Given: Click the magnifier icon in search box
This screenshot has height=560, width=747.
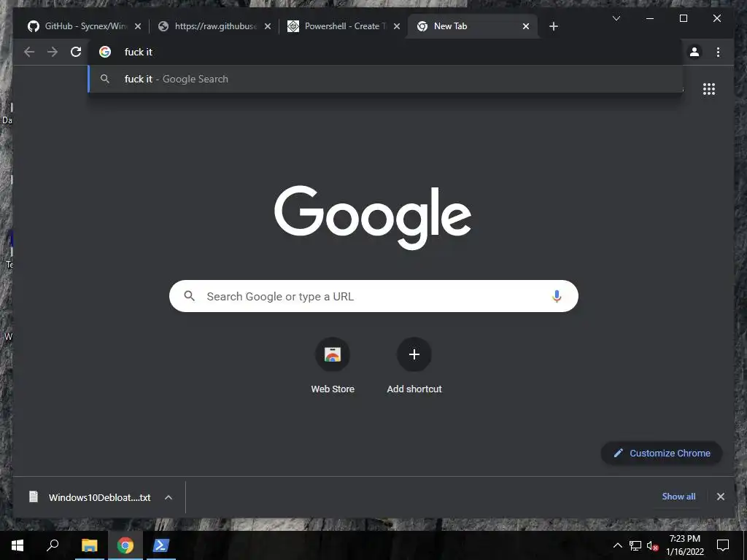Looking at the screenshot, I should (x=189, y=296).
